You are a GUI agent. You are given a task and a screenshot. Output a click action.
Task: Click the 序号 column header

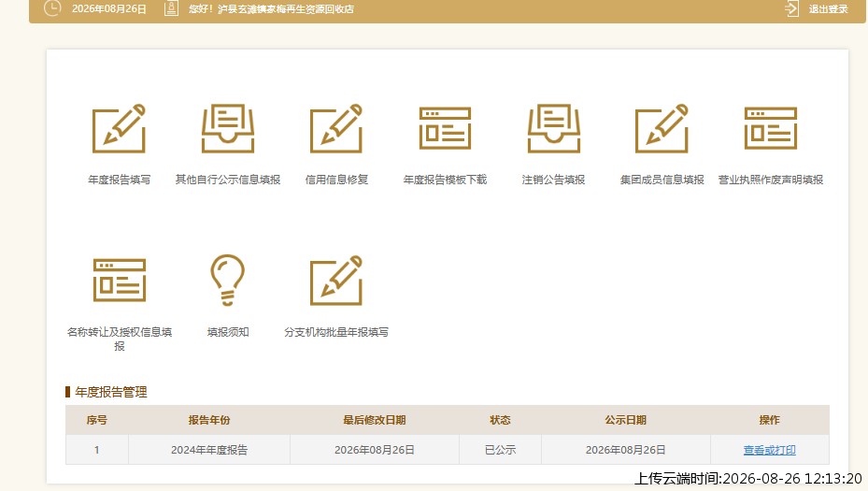97,420
